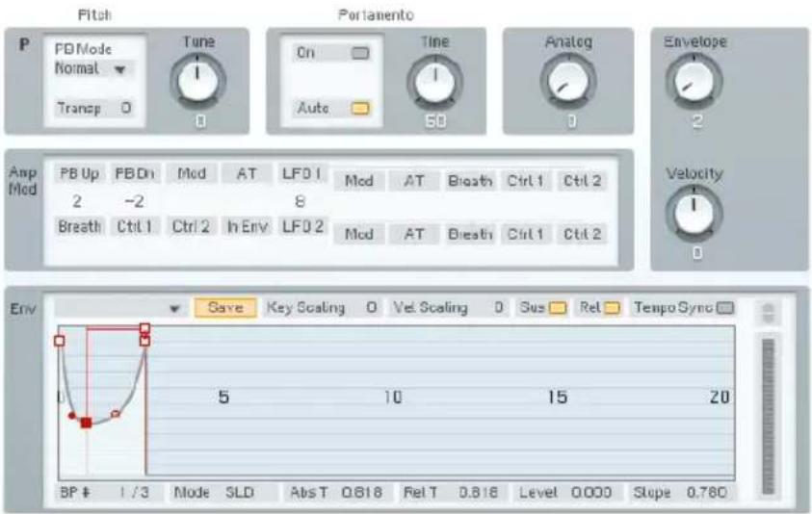Open the envelope preset dropdown
This screenshot has width=812, height=514.
coord(119,309)
